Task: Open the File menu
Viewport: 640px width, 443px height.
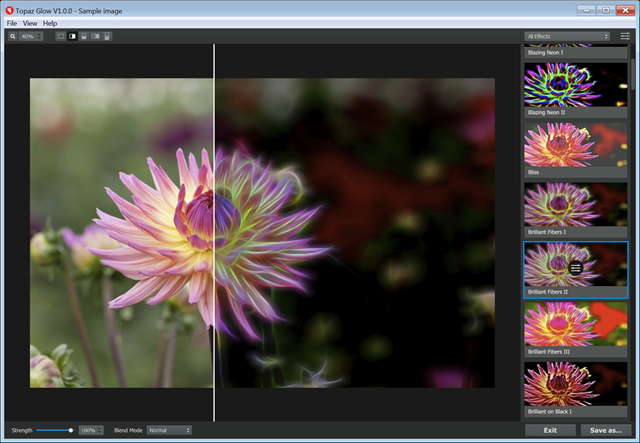Action: pyautogui.click(x=12, y=22)
